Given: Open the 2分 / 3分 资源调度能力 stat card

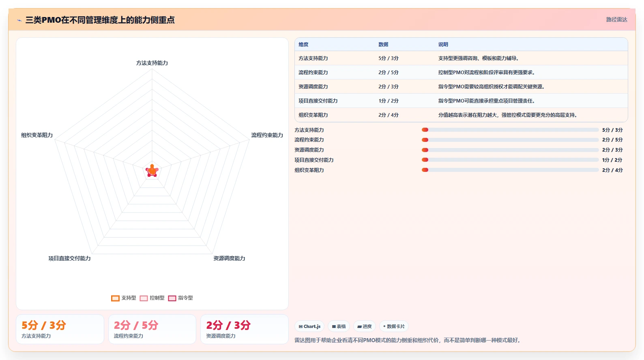Looking at the screenshot, I should coord(245,329).
